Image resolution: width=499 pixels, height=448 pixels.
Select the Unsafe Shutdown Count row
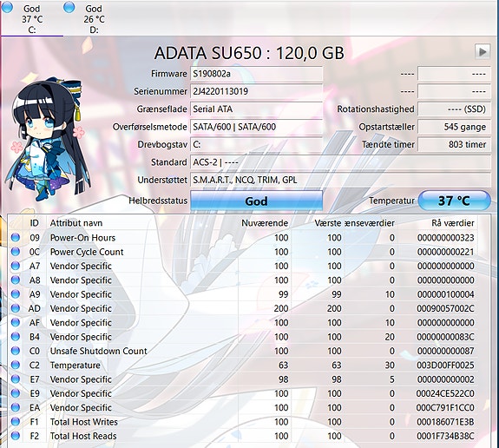pyautogui.click(x=242, y=351)
